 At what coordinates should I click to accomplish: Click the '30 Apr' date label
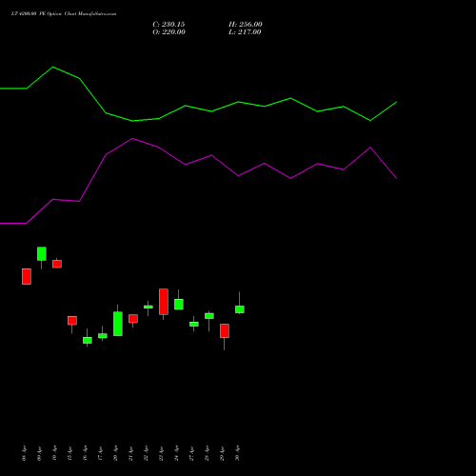point(237,453)
